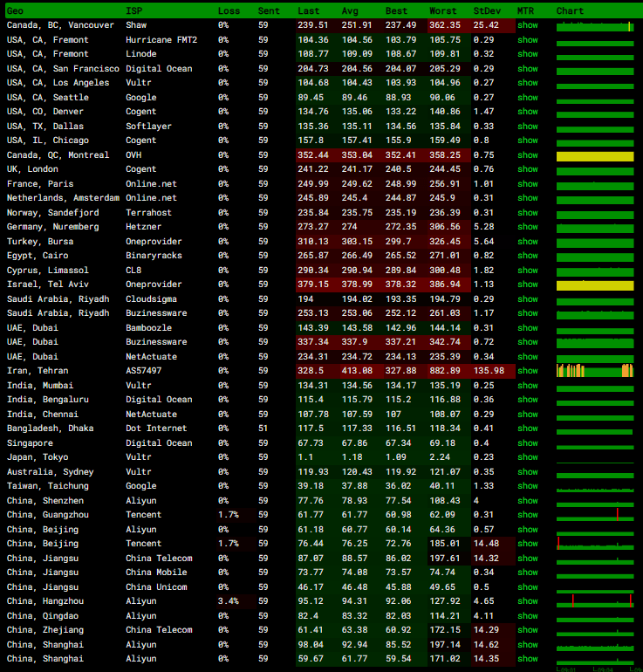This screenshot has height=672, width=643.
Task: Show MTR for Bangladesh, Dhaka Dot Internet
Action: [x=527, y=429]
